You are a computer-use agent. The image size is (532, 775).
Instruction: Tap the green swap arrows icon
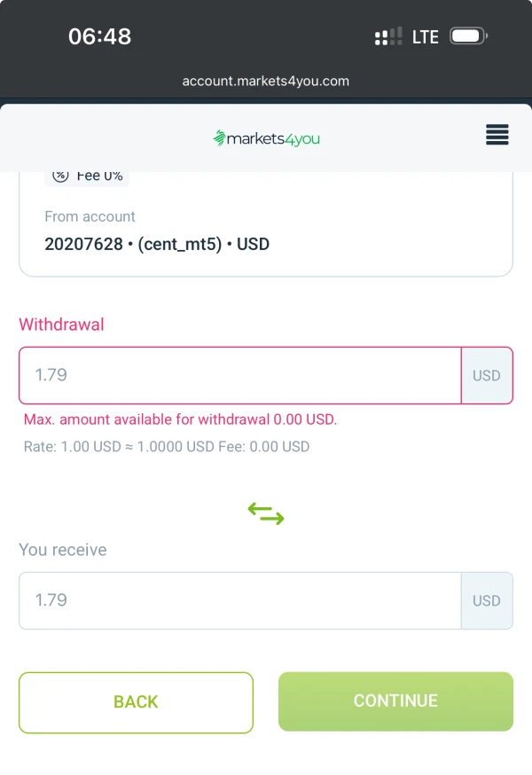pyautogui.click(x=266, y=513)
